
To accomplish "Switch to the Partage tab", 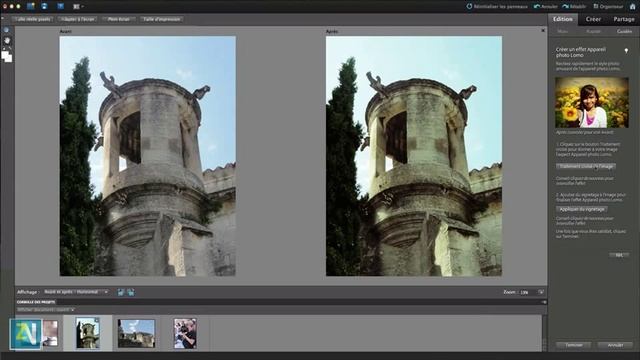I will pyautogui.click(x=624, y=19).
